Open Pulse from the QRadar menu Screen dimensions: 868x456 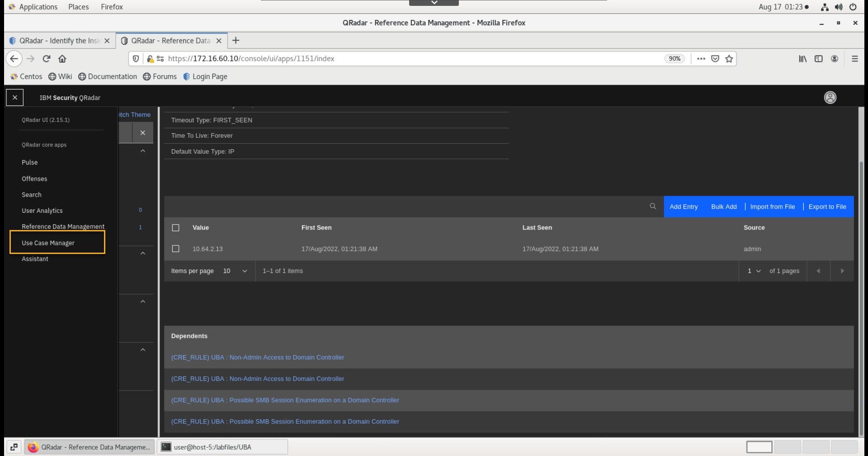click(30, 162)
